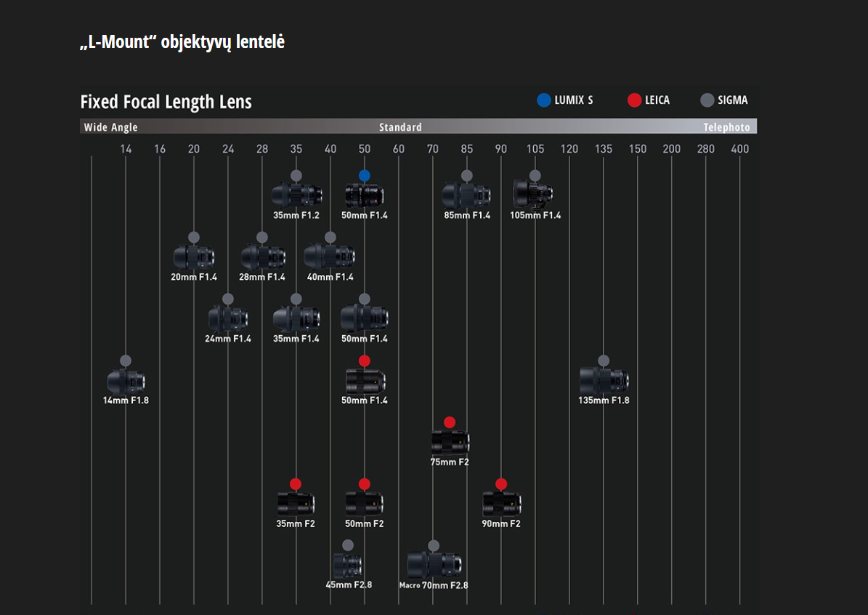The height and width of the screenshot is (615, 868).
Task: Click the 70 focal length scale number
Action: coord(432,149)
